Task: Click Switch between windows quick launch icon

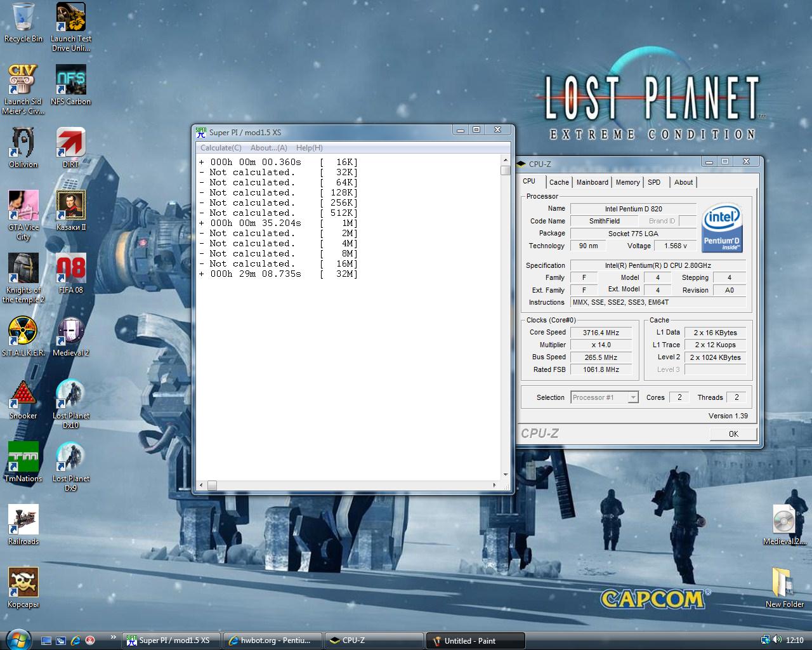Action: pos(61,640)
